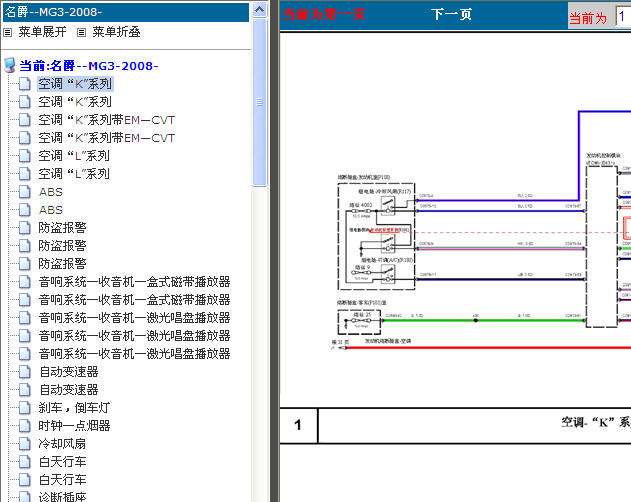Click the computer icon beside 当前:名爵--MG3-2008-
The height and width of the screenshot is (502, 631).
point(10,65)
